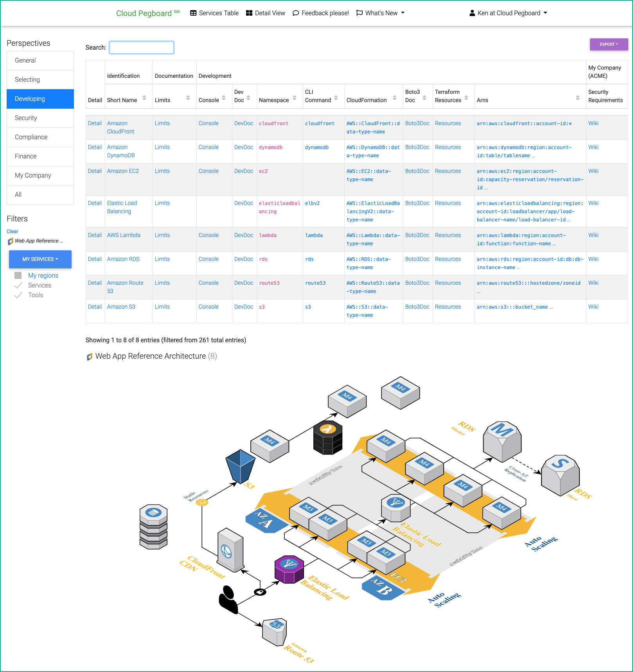
Task: Select the My Company perspective
Action: point(40,176)
